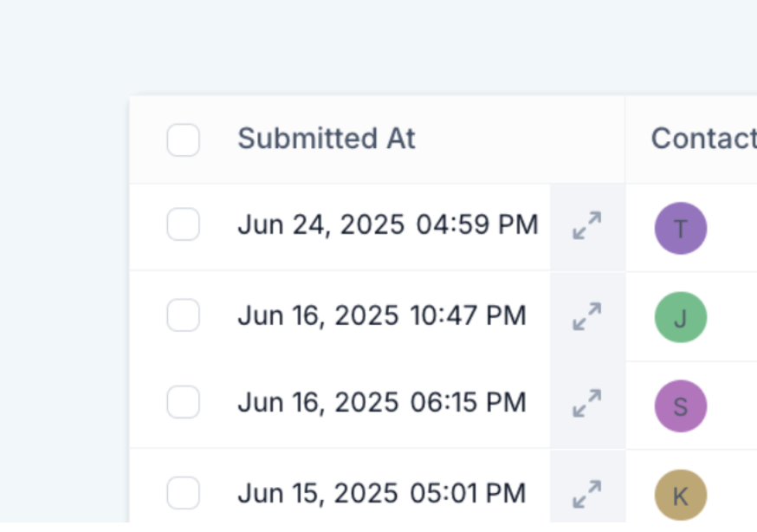757x532 pixels.
Task: Select checkbox for Jun 16 06:15 PM row
Action: (x=184, y=403)
